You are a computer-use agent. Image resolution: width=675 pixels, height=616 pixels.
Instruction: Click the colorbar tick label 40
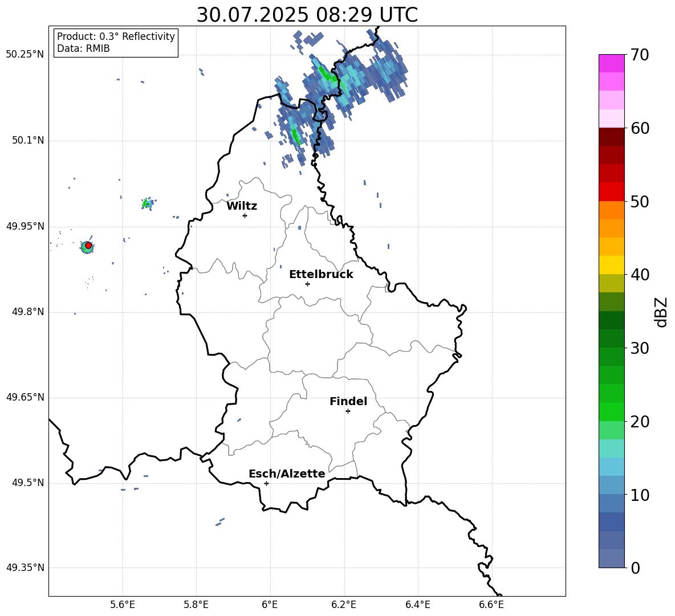point(640,275)
